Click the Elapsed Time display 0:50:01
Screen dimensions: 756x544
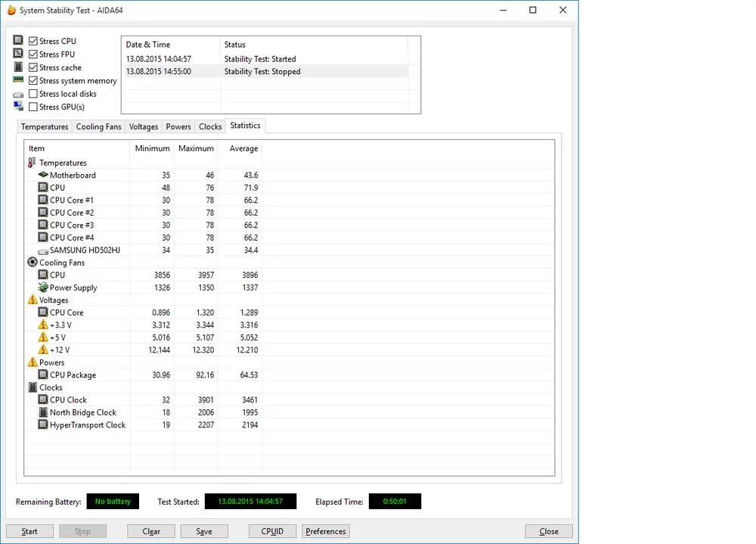click(x=395, y=502)
